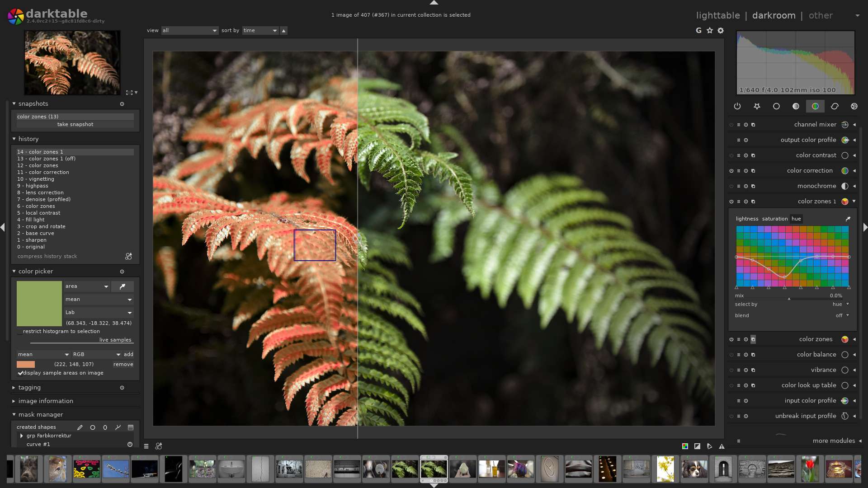
Task: Click the color balance module icon
Action: coord(845,355)
